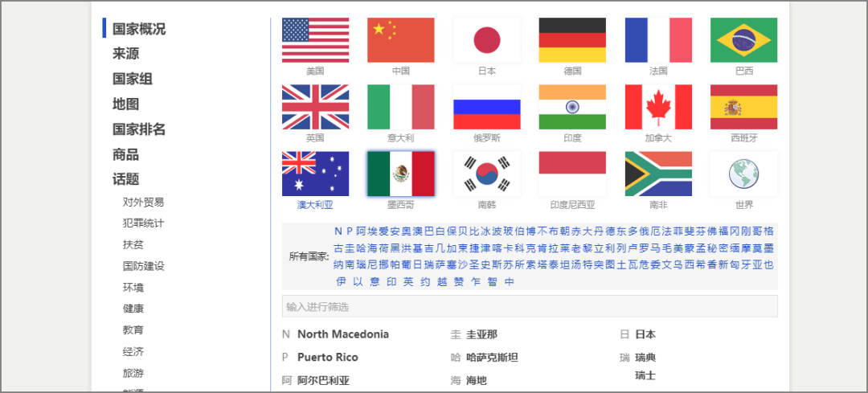Select the 旅游 topic
Image resolution: width=868 pixels, height=393 pixels.
pyautogui.click(x=133, y=374)
